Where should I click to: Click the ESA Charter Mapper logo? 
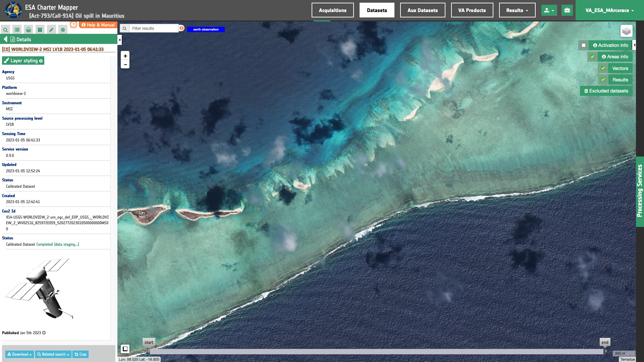[x=13, y=10]
